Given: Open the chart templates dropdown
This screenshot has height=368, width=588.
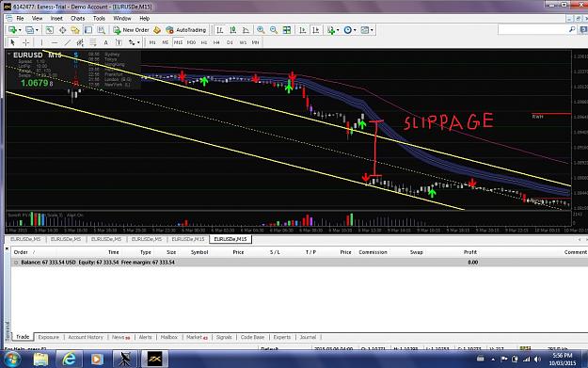Looking at the screenshot, I should click(x=366, y=29).
